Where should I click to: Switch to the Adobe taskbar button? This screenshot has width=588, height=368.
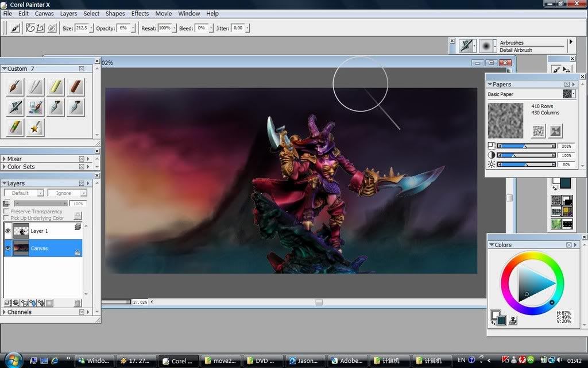click(x=348, y=361)
